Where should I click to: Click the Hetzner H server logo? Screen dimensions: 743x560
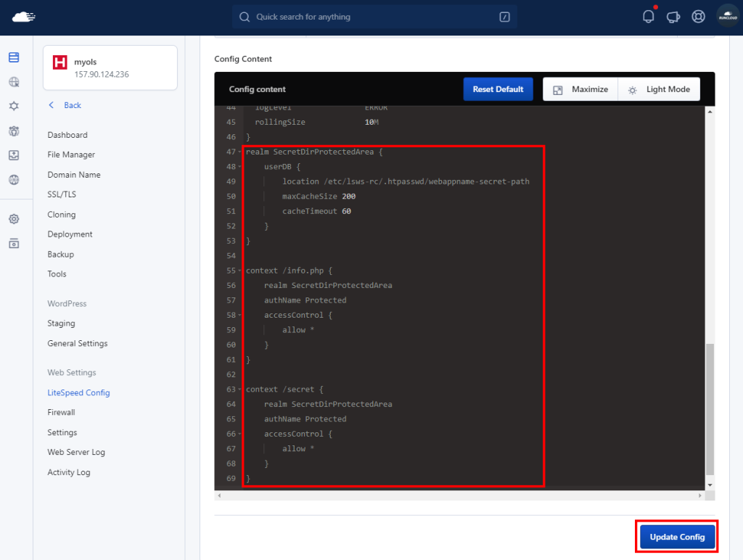[x=59, y=62]
